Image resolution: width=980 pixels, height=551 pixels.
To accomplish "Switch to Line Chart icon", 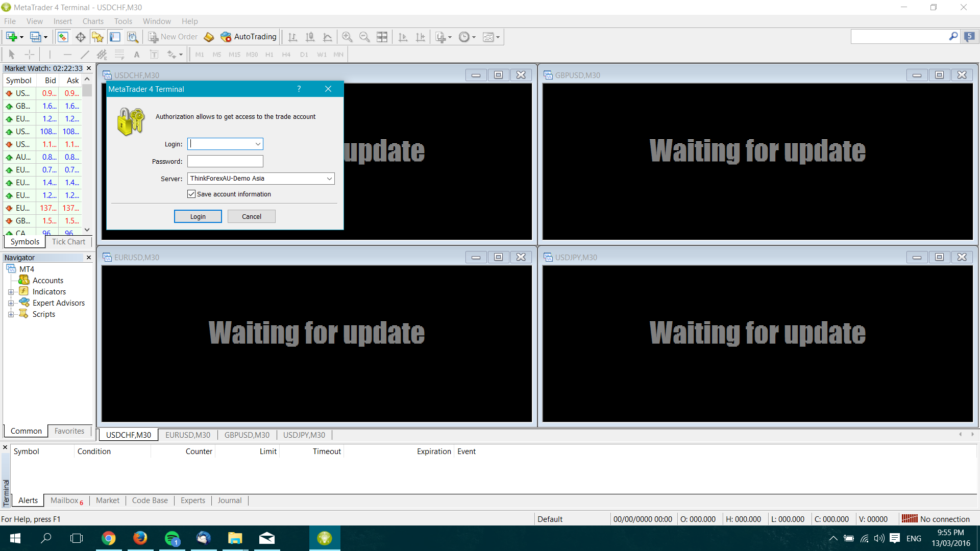I will [327, 37].
